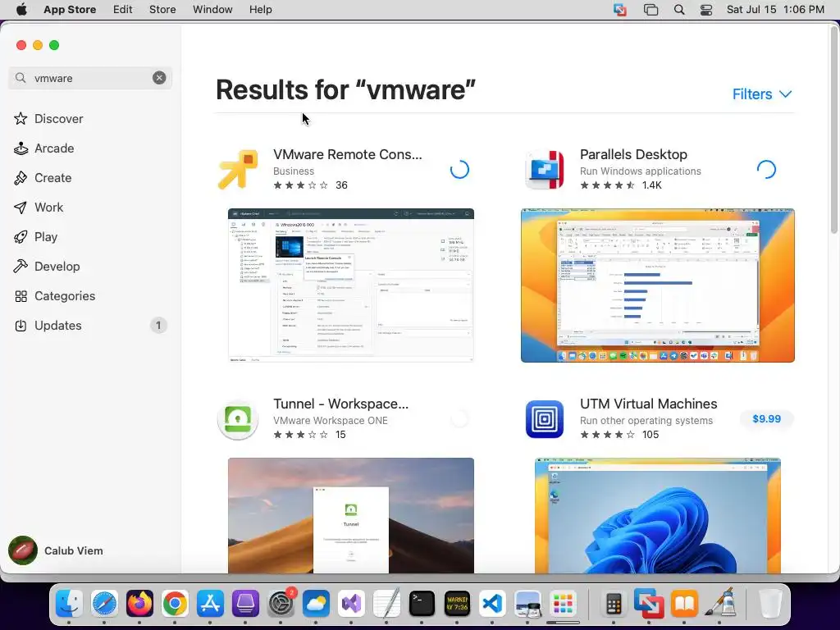Viewport: 840px width, 630px height.
Task: Click VMware Fusion menu bar icon
Action: [620, 10]
